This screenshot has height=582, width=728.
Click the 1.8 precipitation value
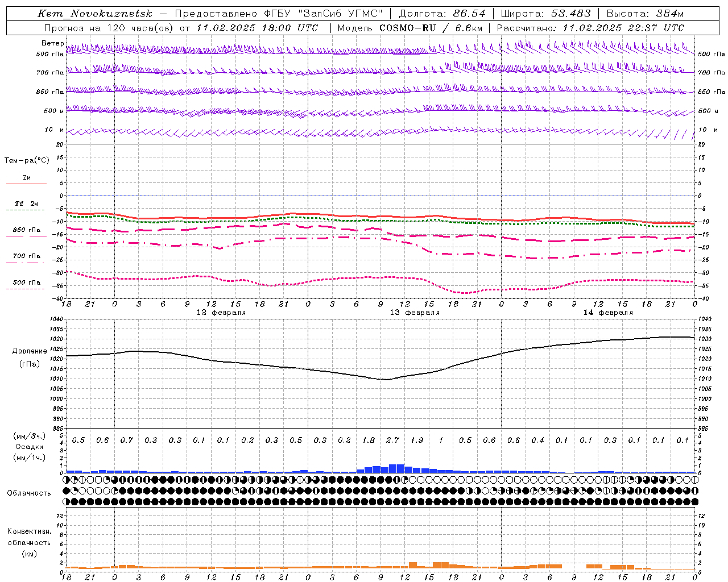[369, 440]
